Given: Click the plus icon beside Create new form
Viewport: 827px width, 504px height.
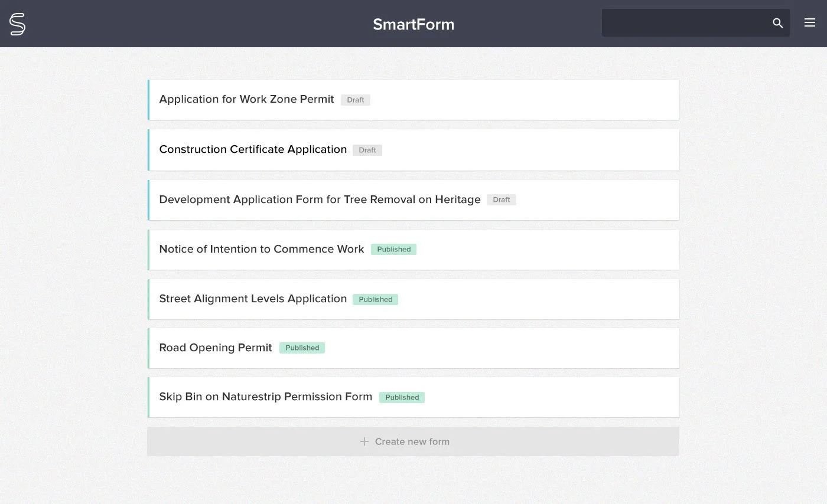Looking at the screenshot, I should click(x=364, y=441).
